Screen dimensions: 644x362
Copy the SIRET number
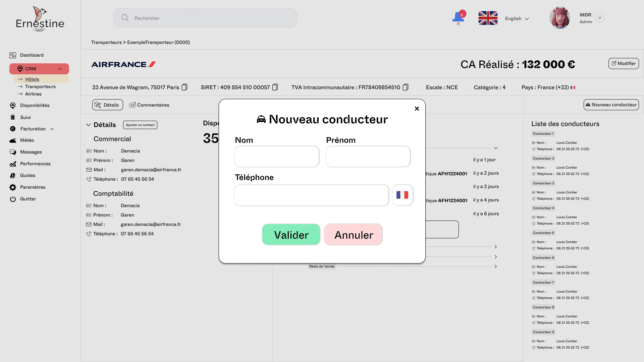click(x=275, y=87)
